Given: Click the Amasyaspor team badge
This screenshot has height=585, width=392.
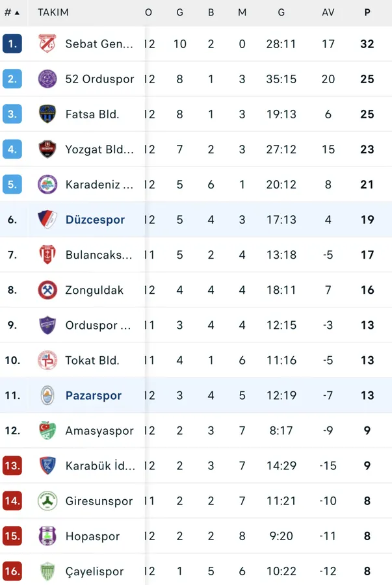Looking at the screenshot, I should point(47,430).
